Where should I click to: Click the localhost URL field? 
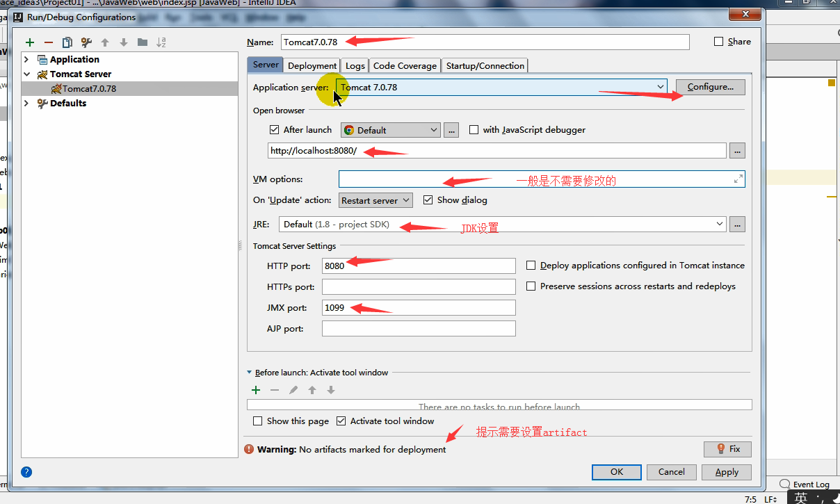pyautogui.click(x=496, y=150)
